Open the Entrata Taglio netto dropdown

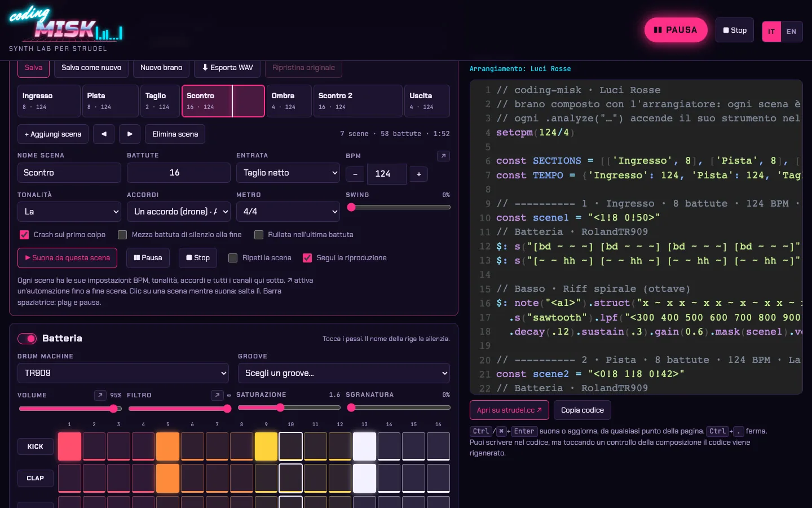(x=288, y=173)
